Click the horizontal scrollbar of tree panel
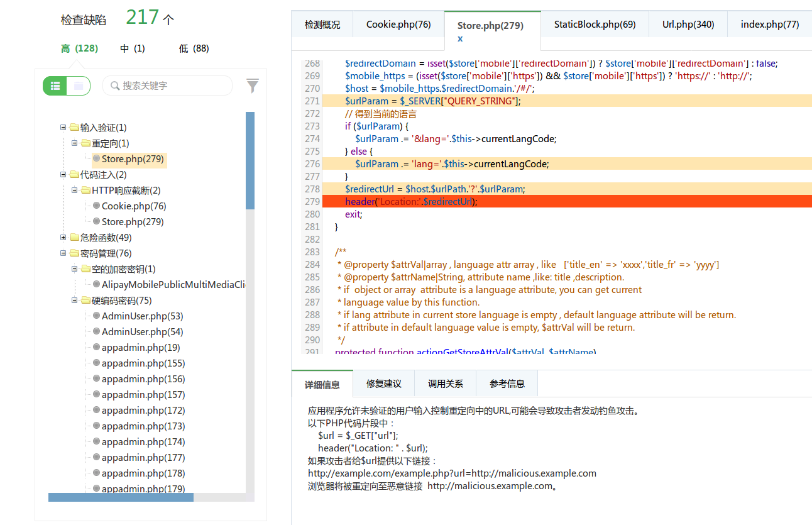812x525 pixels. coord(121,497)
